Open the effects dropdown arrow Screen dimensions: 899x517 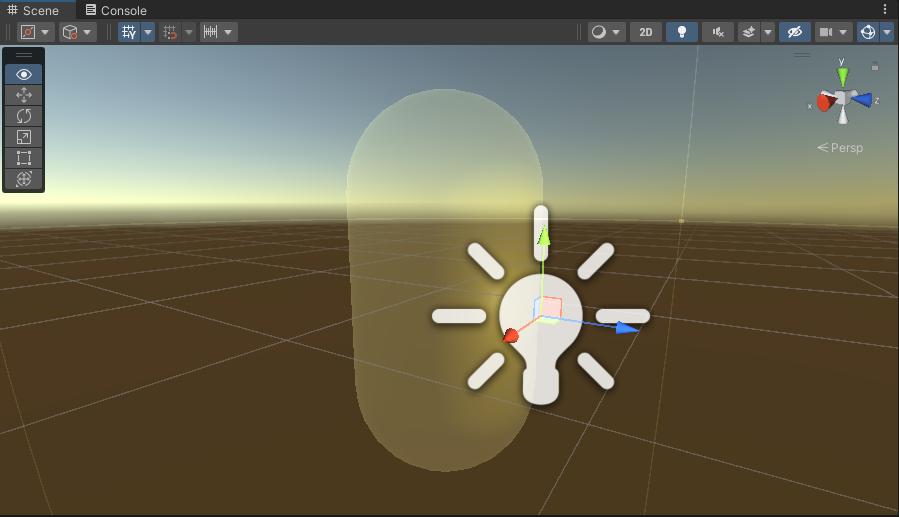[x=768, y=32]
